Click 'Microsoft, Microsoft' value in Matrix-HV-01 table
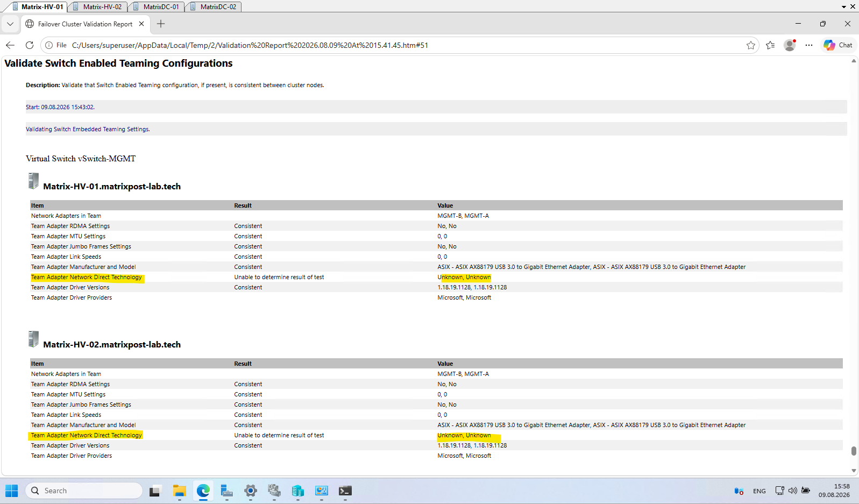The image size is (859, 504). tap(464, 298)
